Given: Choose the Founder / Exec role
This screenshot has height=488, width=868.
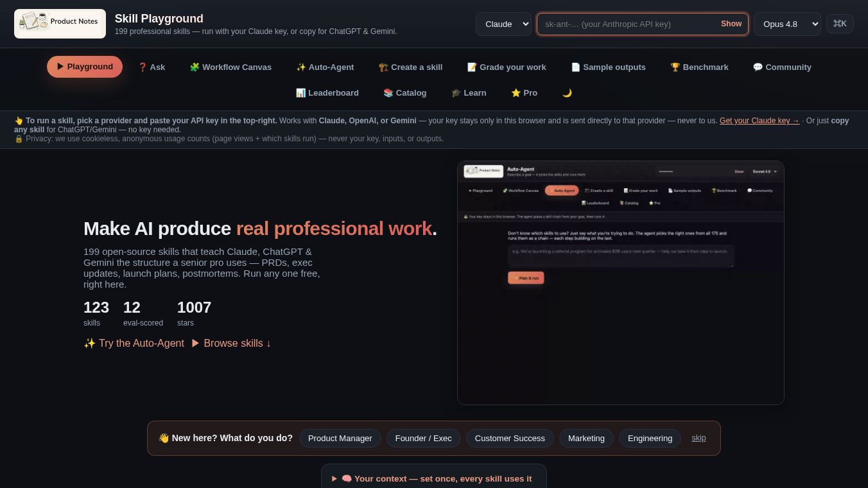Looking at the screenshot, I should 424,438.
